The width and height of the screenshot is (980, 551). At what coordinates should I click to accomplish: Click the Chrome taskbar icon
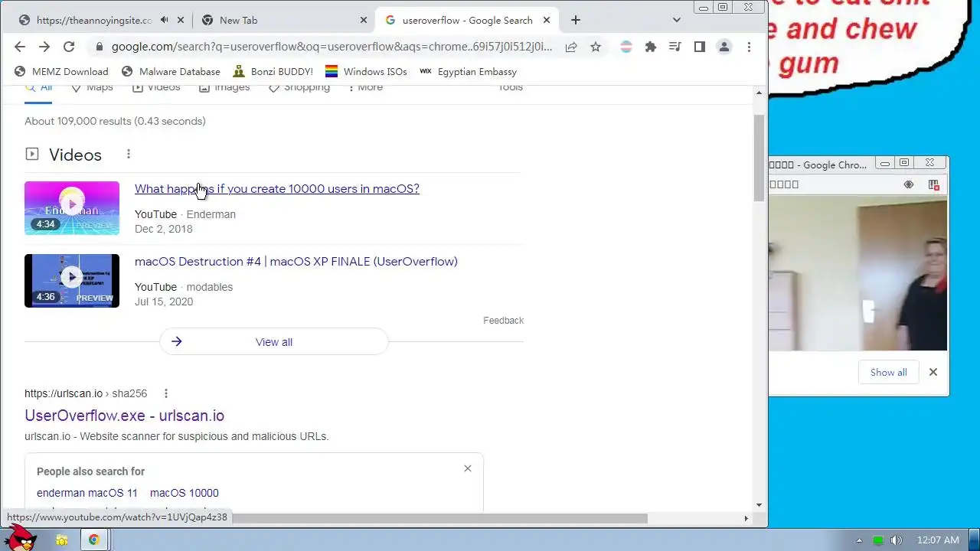tap(94, 540)
